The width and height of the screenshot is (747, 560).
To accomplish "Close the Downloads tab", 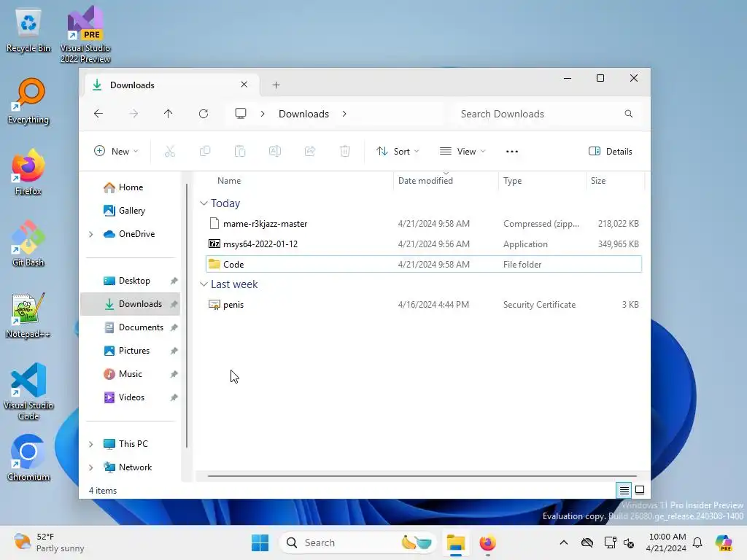I will pyautogui.click(x=244, y=85).
